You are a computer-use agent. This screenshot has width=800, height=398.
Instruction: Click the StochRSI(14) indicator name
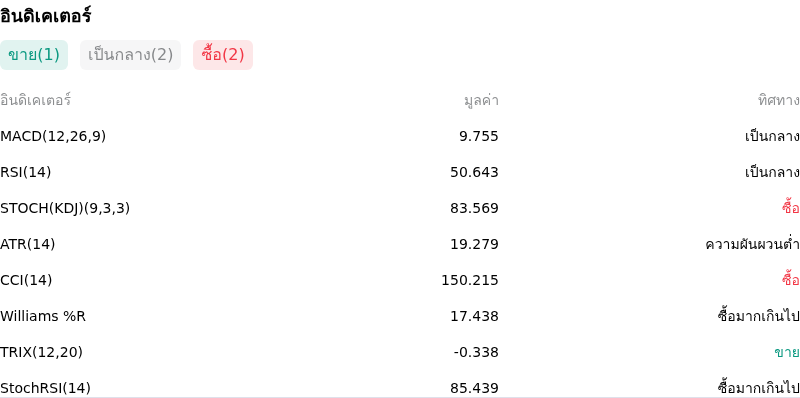click(x=45, y=388)
